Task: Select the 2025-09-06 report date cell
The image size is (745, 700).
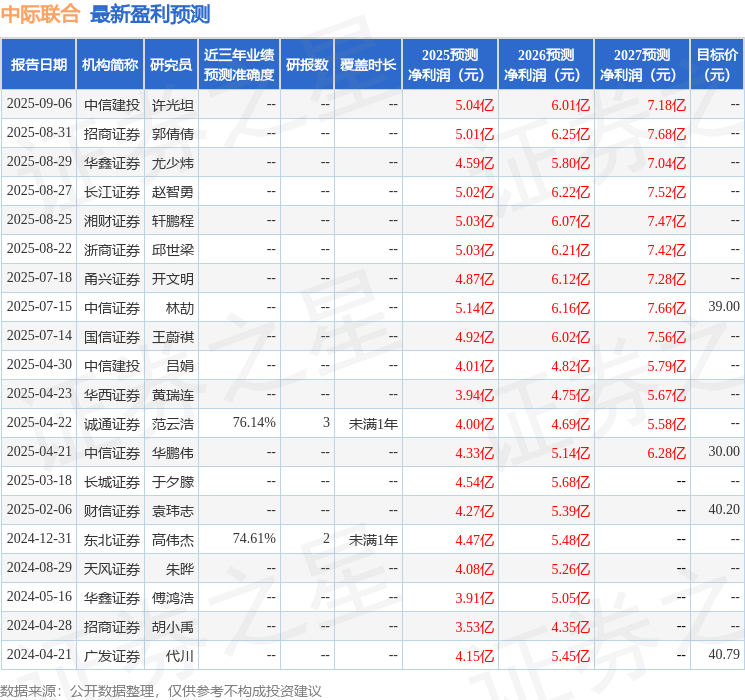Action: (39, 104)
